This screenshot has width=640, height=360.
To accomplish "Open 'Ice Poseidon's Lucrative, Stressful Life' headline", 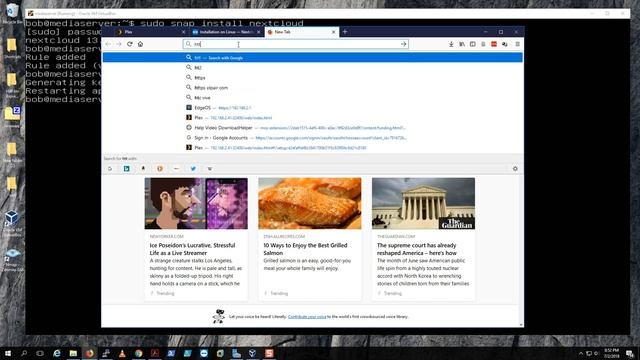I will [192, 249].
